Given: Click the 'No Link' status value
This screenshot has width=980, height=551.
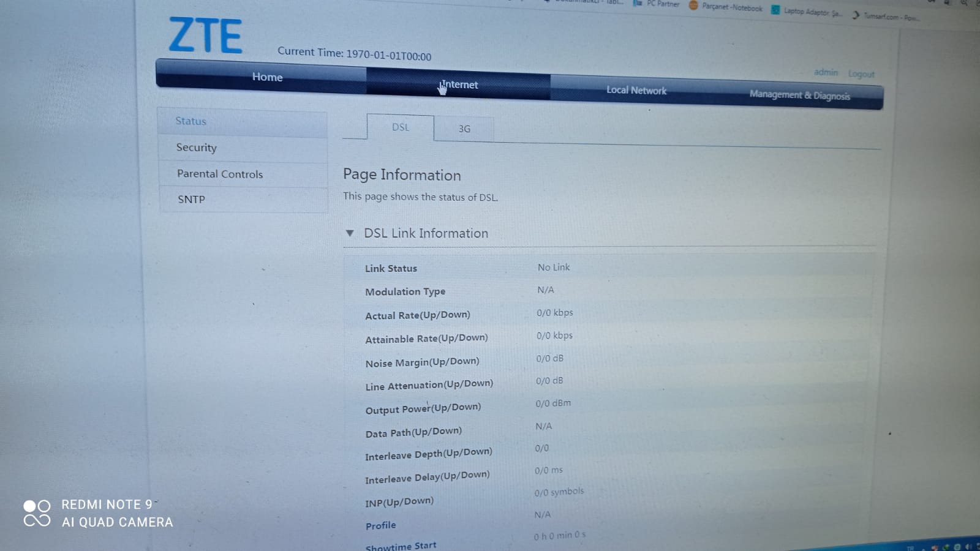Looking at the screenshot, I should click(x=554, y=268).
